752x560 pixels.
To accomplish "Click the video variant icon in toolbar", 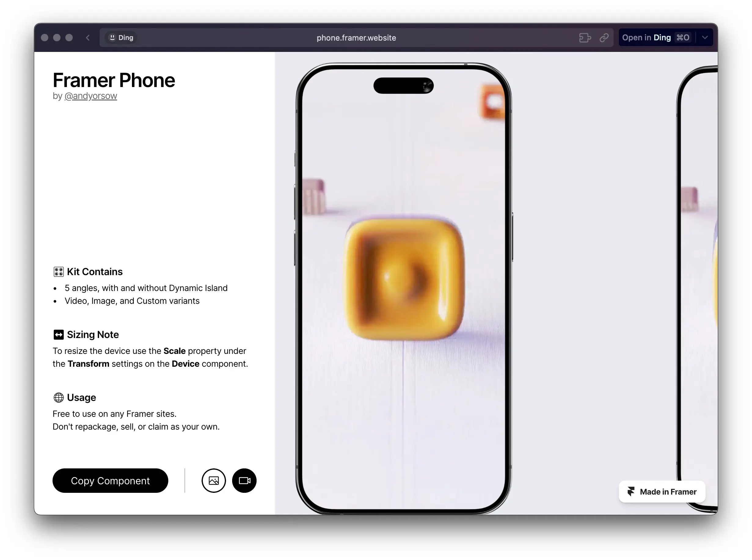I will pyautogui.click(x=245, y=481).
